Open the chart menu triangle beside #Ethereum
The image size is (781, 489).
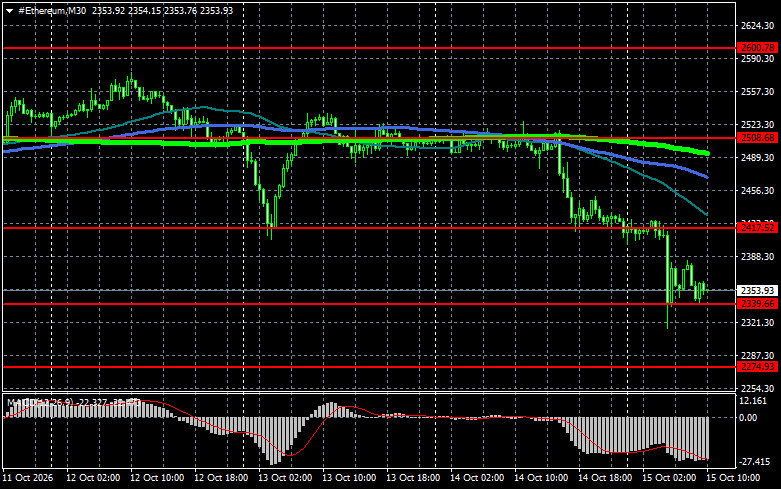[9, 11]
